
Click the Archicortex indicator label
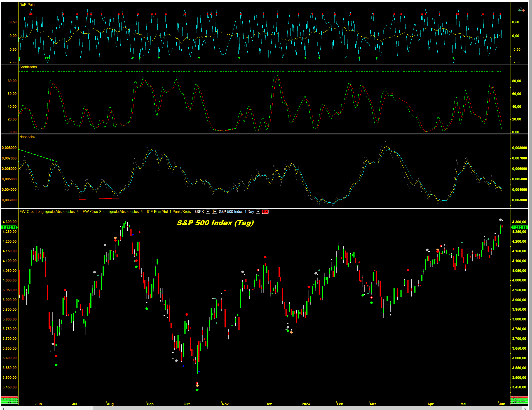(28, 67)
